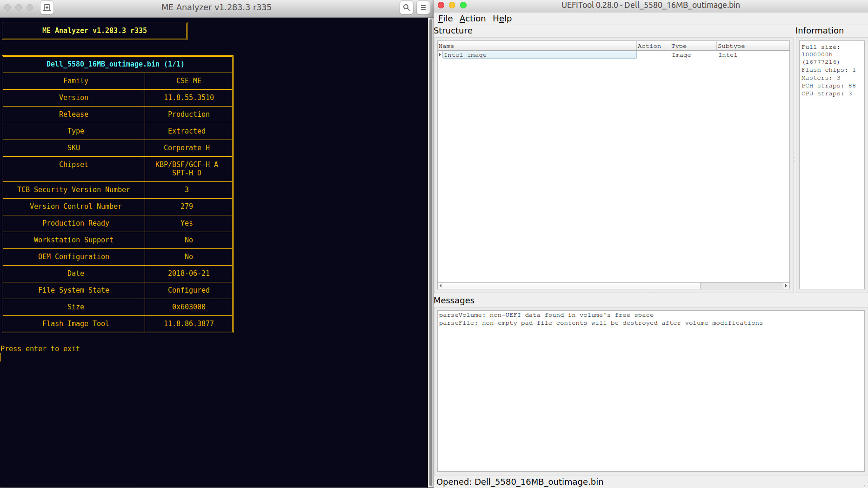Viewport: 868px width, 488px height.
Task: Click the scroll left arrow in Structure
Action: click(x=441, y=286)
